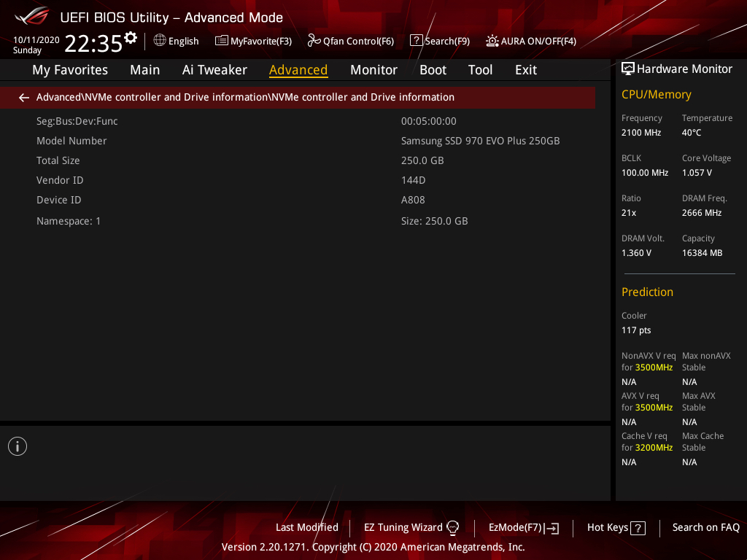Click the Device ID value A808
Screen dimensions: 747x560
(x=413, y=200)
